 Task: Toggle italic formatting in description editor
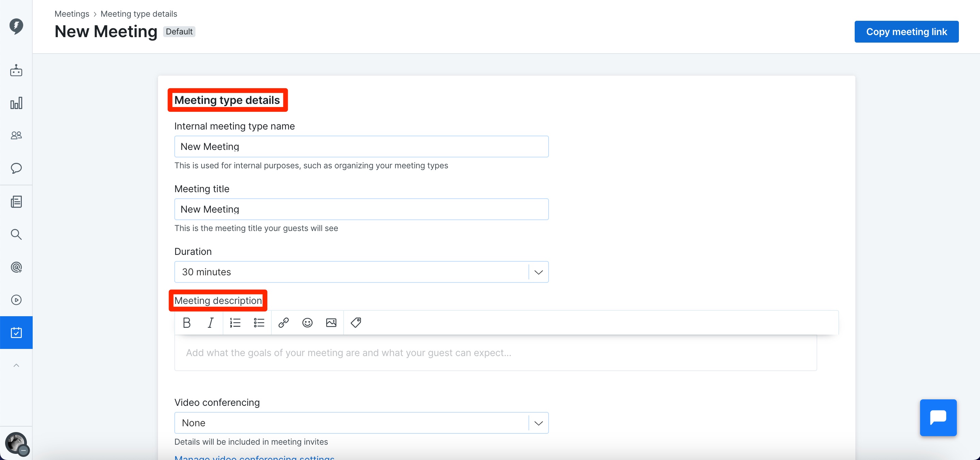click(x=210, y=323)
